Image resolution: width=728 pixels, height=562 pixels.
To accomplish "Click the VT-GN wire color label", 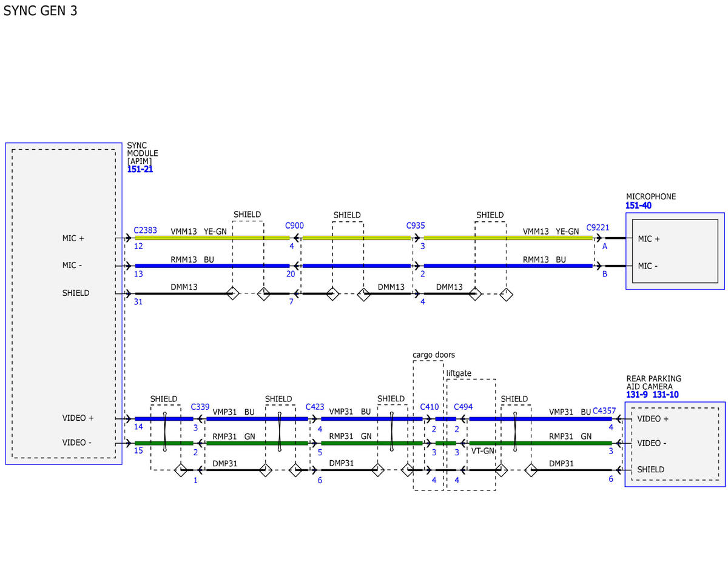I will pyautogui.click(x=483, y=452).
